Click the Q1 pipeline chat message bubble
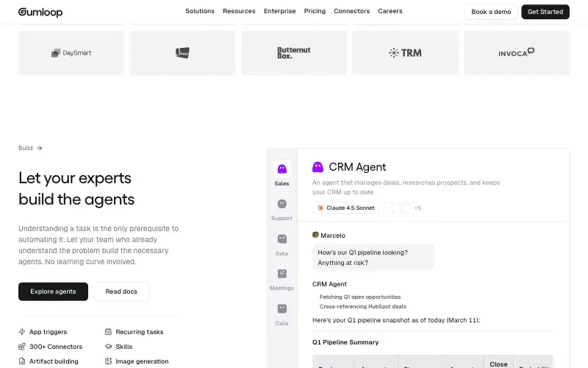This screenshot has width=588, height=368. (373, 257)
